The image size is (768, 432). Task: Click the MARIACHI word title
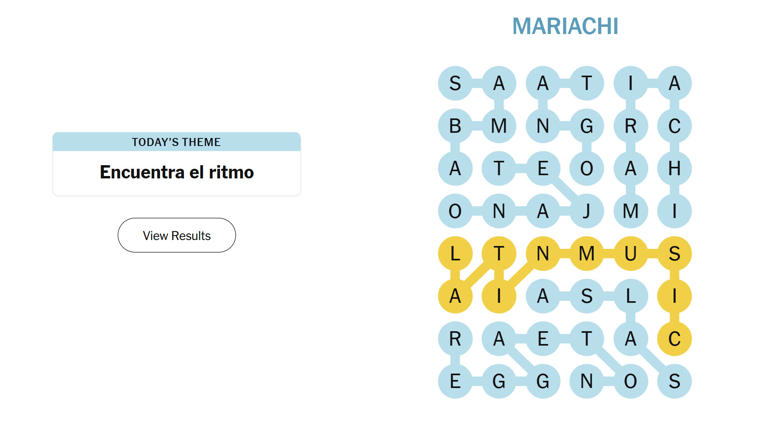(565, 26)
